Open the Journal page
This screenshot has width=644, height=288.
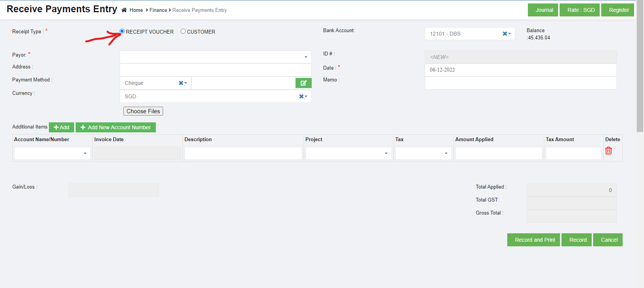coord(543,10)
